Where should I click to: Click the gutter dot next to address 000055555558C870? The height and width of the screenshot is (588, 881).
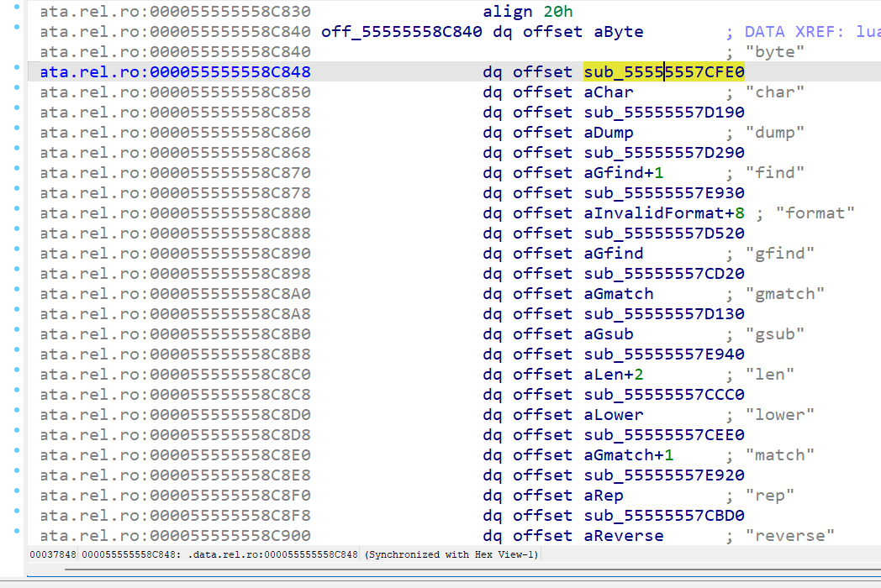(x=18, y=170)
